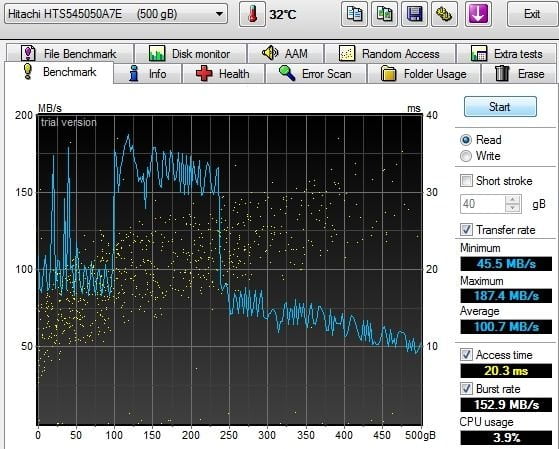
Task: Click the copy screenshot to clipboard icon
Action: [x=384, y=14]
